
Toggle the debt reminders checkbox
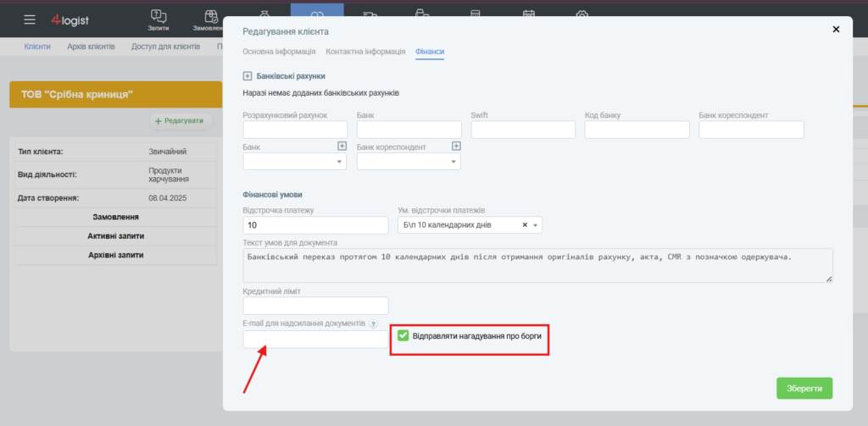403,335
